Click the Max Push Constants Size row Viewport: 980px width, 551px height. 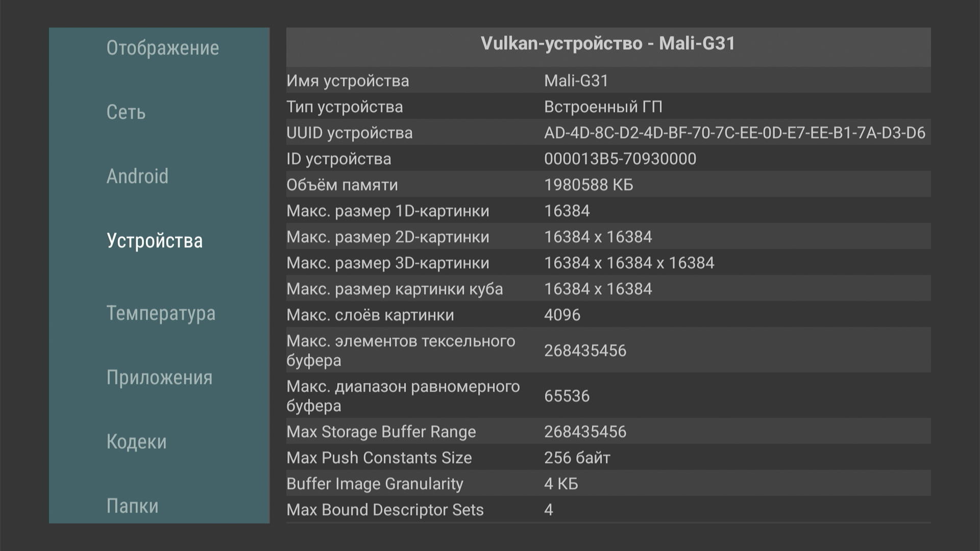click(608, 458)
